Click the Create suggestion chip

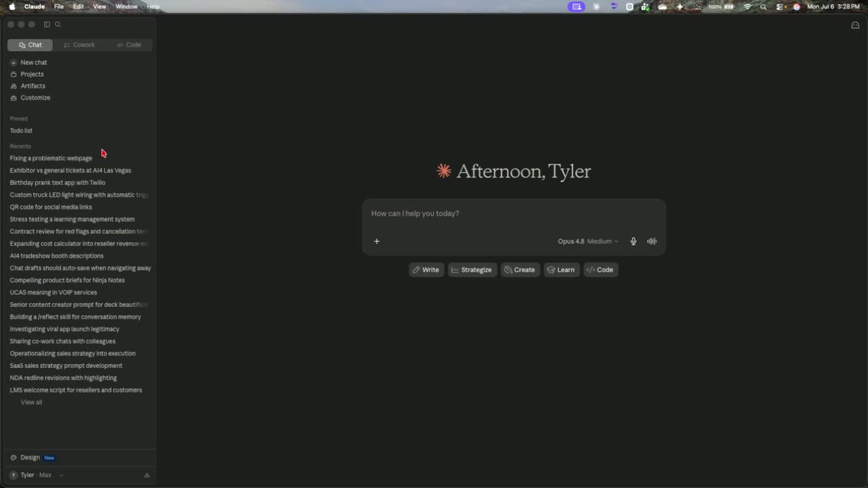pos(520,270)
